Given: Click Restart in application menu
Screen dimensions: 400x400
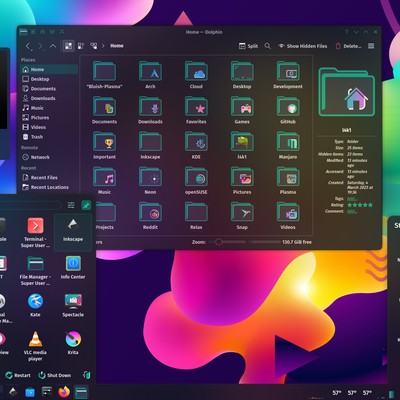Looking at the screenshot, I should click(18, 375).
